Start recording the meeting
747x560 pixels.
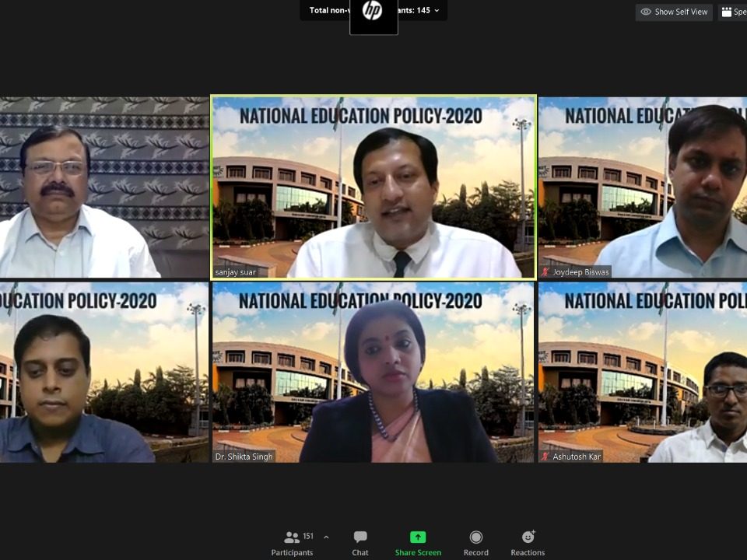[476, 542]
